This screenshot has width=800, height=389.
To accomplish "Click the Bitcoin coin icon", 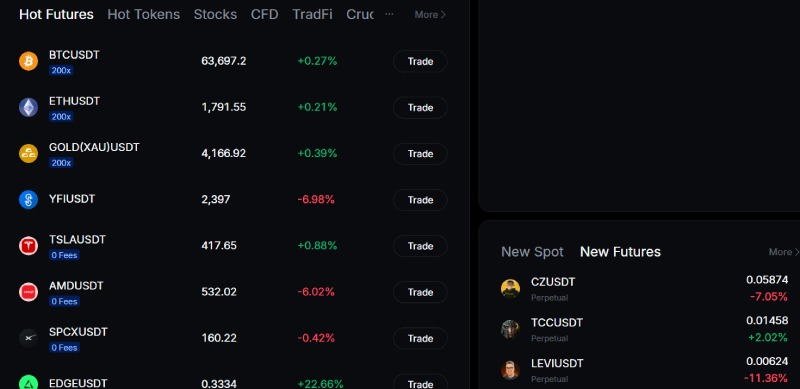I will [x=29, y=61].
